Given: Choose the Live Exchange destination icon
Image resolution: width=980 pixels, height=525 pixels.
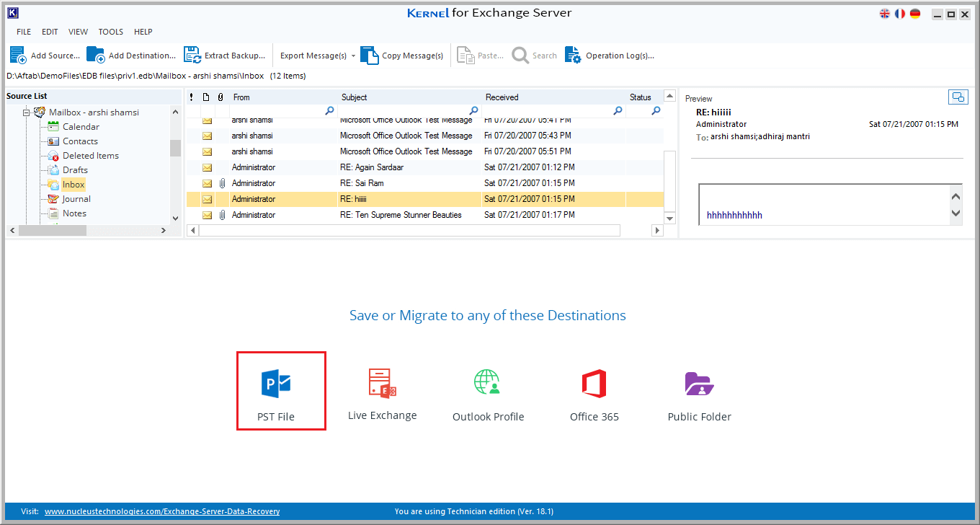Looking at the screenshot, I should 382,383.
